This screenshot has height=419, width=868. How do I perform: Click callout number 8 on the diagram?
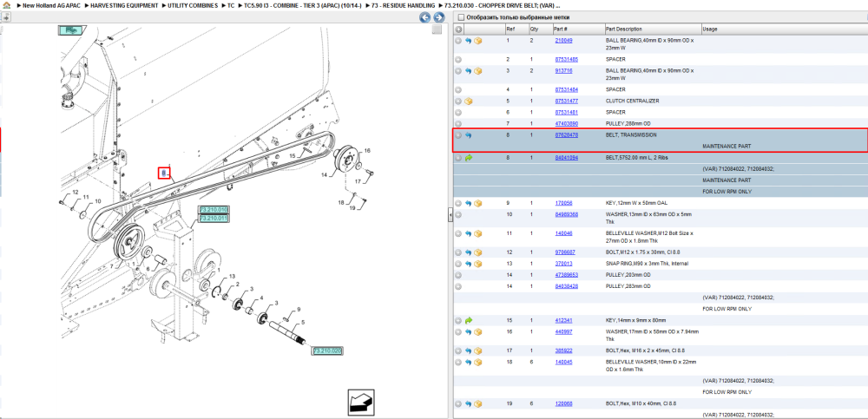pos(163,173)
